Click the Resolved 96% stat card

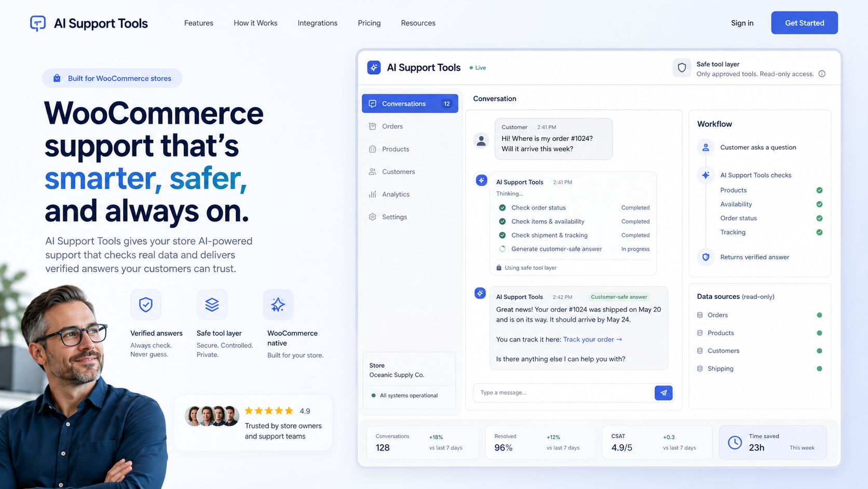tap(540, 442)
